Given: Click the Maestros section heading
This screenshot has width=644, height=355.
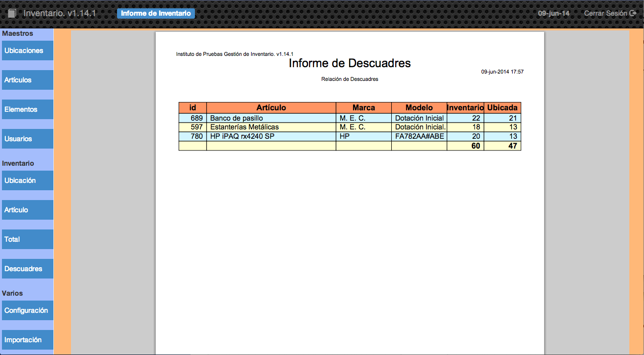Looking at the screenshot, I should tap(18, 33).
